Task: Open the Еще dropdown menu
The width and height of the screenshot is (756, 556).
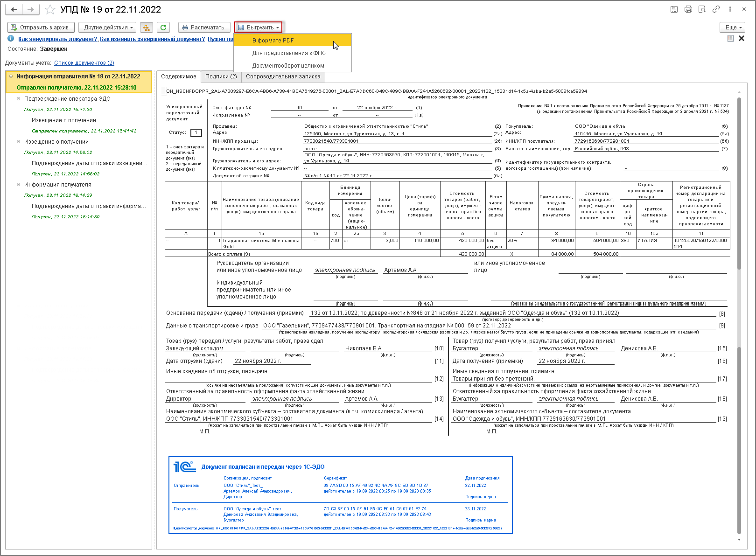Action: pyautogui.click(x=732, y=28)
